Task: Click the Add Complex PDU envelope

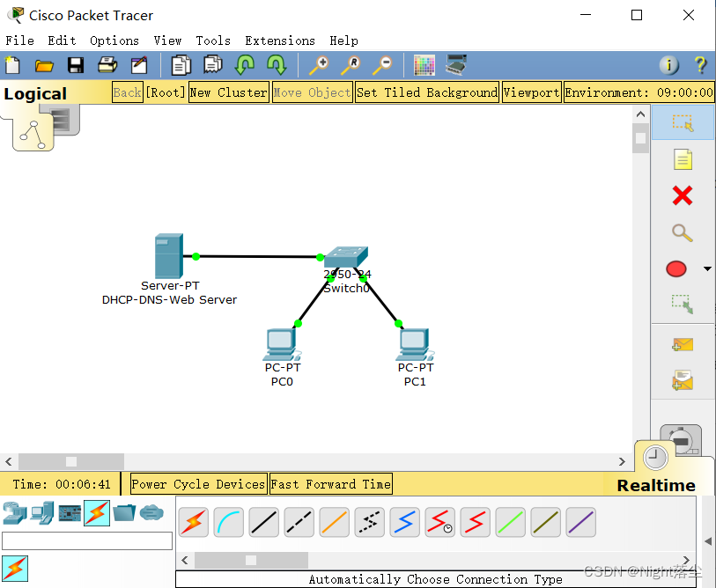Action: (683, 380)
